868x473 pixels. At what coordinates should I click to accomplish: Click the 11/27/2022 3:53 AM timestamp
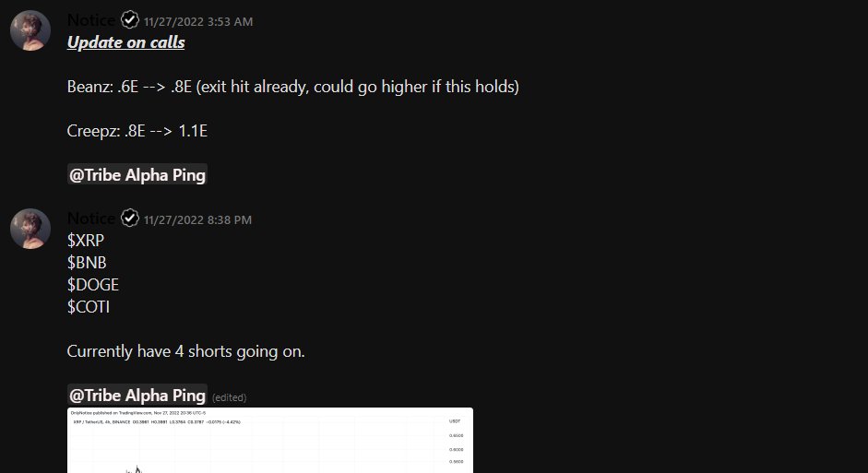tap(198, 21)
